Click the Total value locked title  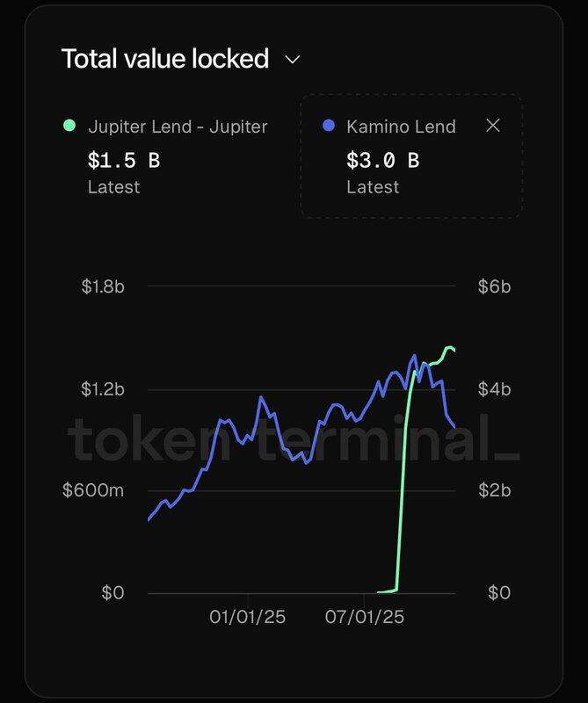[164, 59]
